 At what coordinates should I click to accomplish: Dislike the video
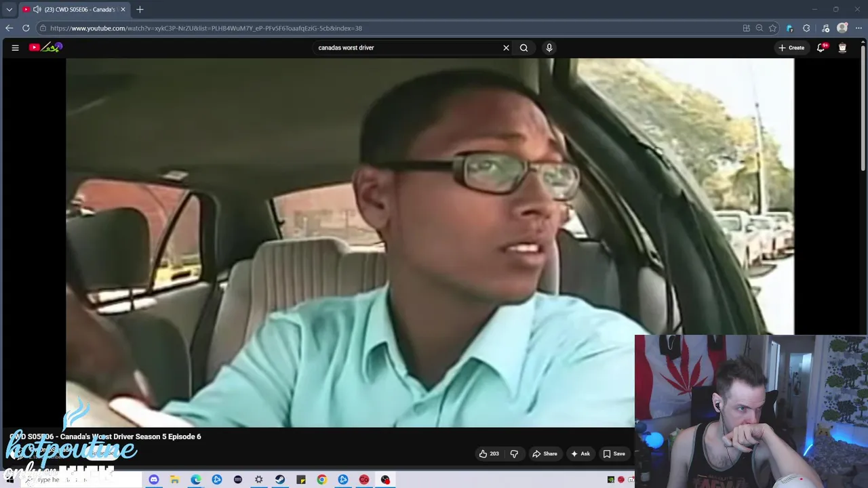point(514,453)
